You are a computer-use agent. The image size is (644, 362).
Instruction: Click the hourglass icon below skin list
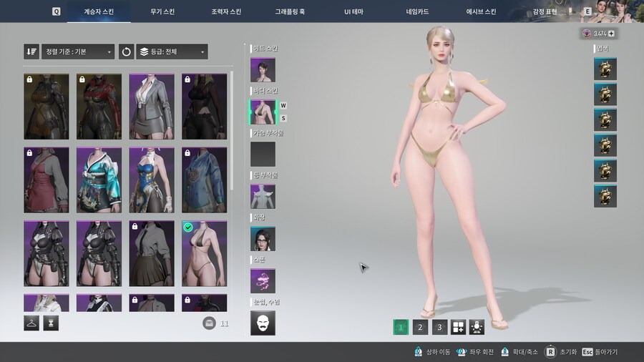51,323
